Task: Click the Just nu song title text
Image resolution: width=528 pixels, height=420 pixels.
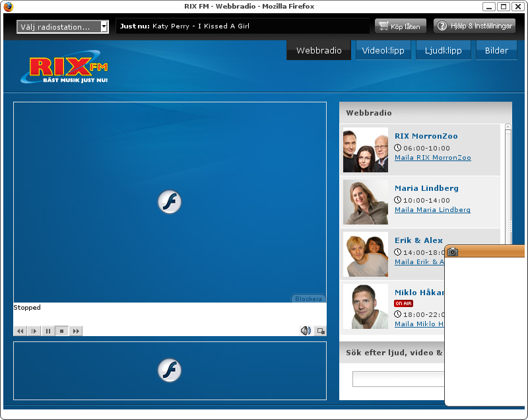Action: tap(201, 26)
